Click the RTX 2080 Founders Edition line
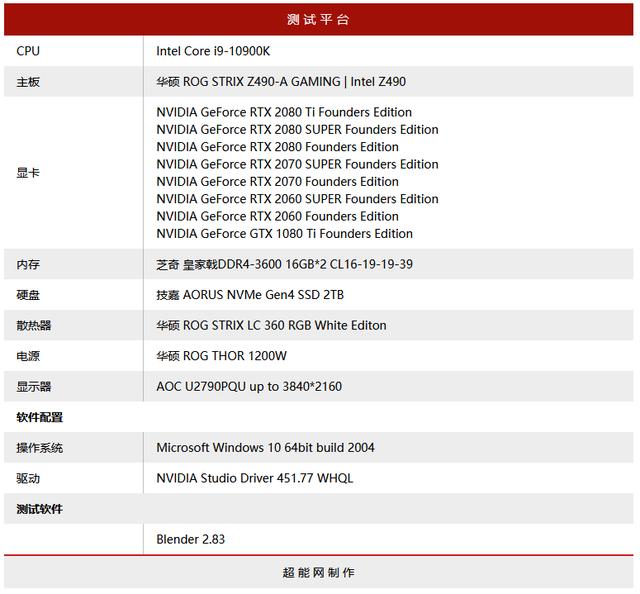 [x=278, y=147]
